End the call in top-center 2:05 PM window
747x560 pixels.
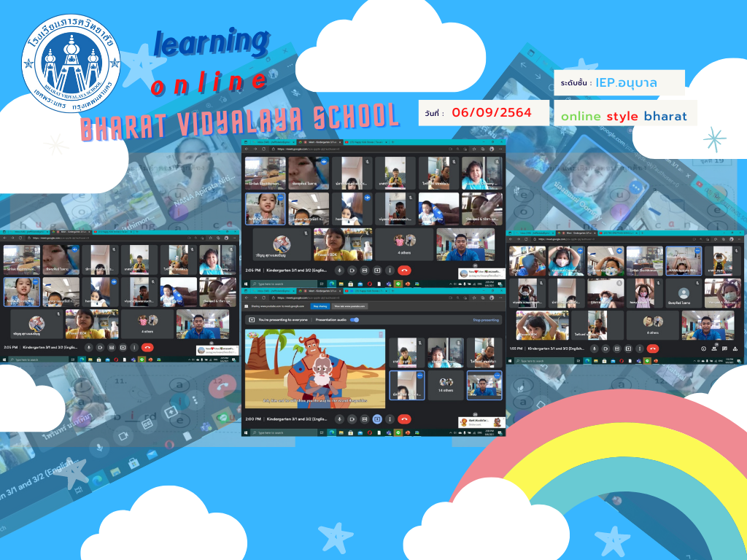click(x=404, y=271)
